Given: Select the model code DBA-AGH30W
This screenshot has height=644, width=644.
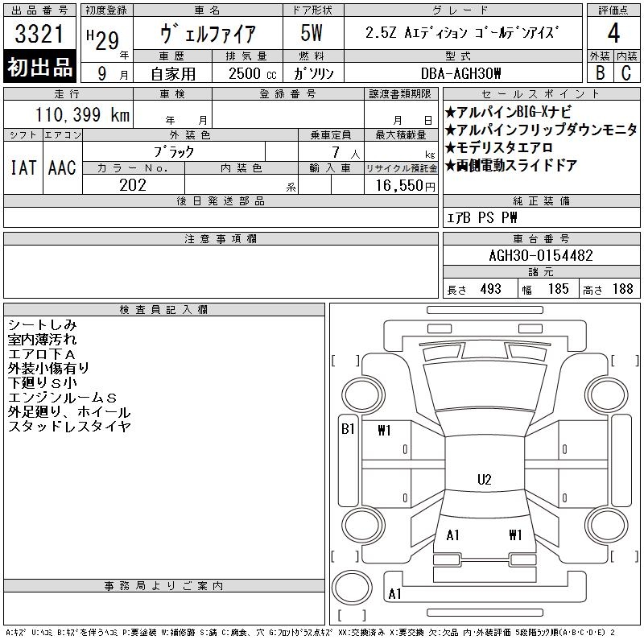Looking at the screenshot, I should click(x=461, y=73).
